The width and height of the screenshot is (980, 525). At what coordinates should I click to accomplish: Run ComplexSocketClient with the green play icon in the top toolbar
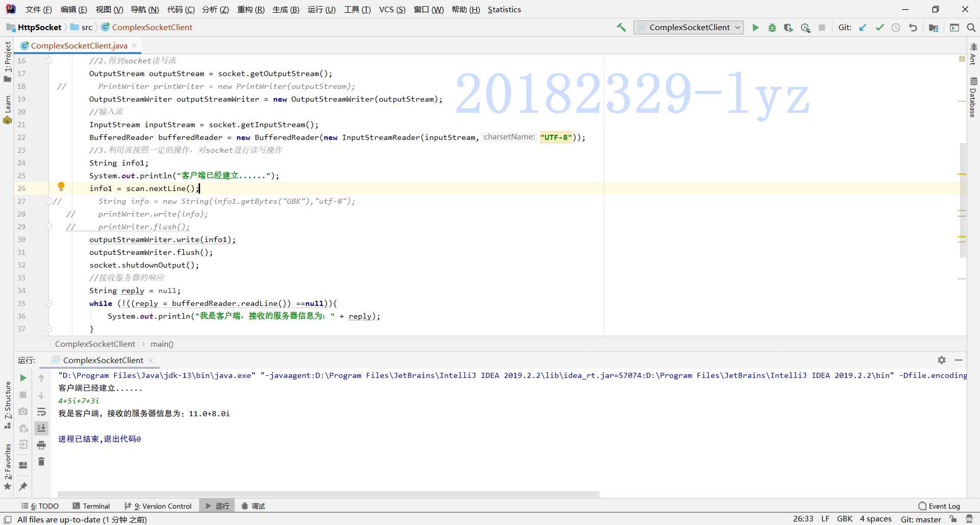[x=755, y=28]
